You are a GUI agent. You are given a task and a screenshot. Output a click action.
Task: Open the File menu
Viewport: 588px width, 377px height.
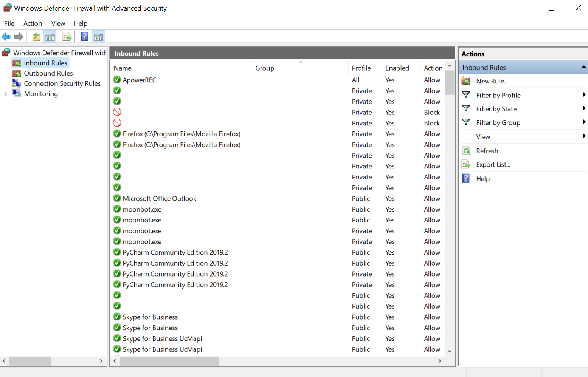9,23
